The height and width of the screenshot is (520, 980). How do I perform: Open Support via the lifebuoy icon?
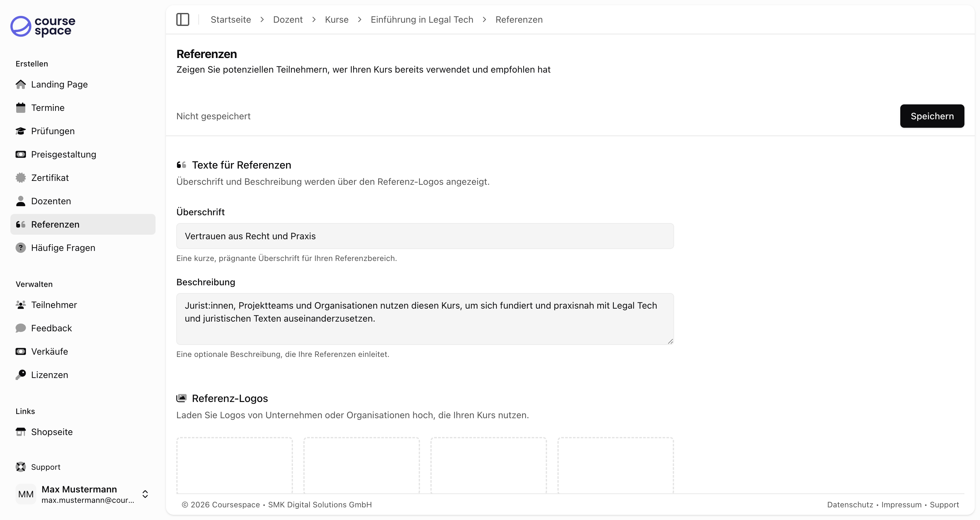pyautogui.click(x=20, y=467)
